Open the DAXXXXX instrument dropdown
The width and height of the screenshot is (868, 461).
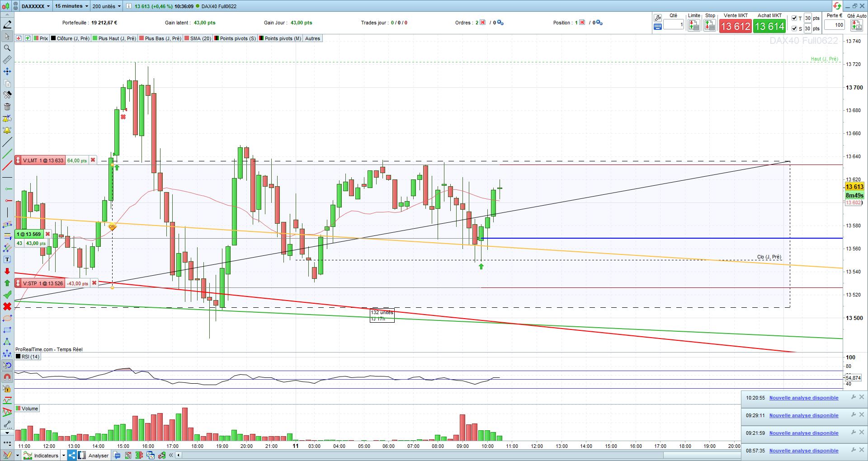(x=36, y=6)
